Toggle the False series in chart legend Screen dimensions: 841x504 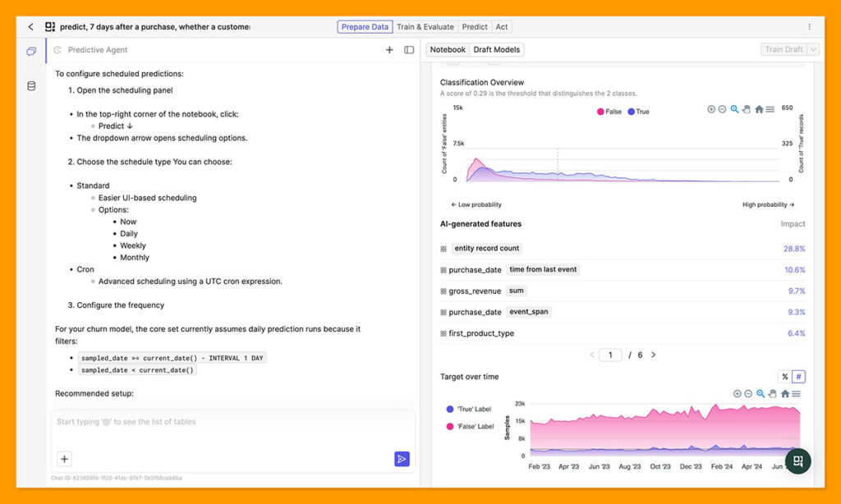609,112
